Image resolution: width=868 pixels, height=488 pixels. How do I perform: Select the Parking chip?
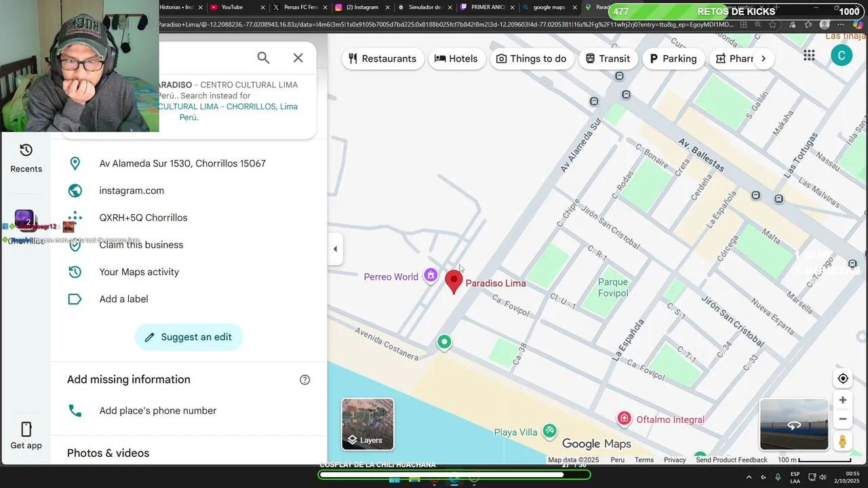point(673,58)
